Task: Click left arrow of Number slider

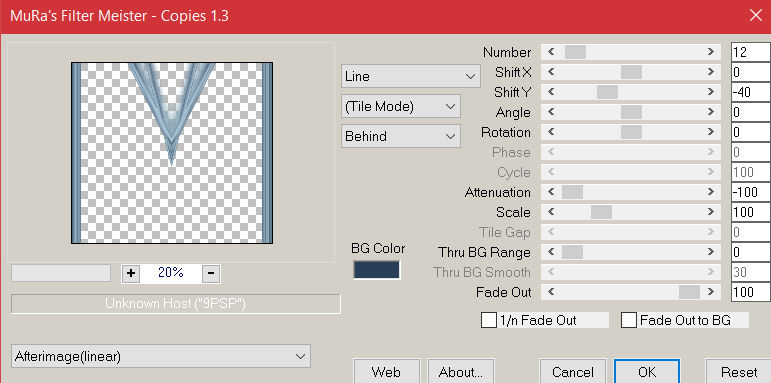Action: pos(551,52)
